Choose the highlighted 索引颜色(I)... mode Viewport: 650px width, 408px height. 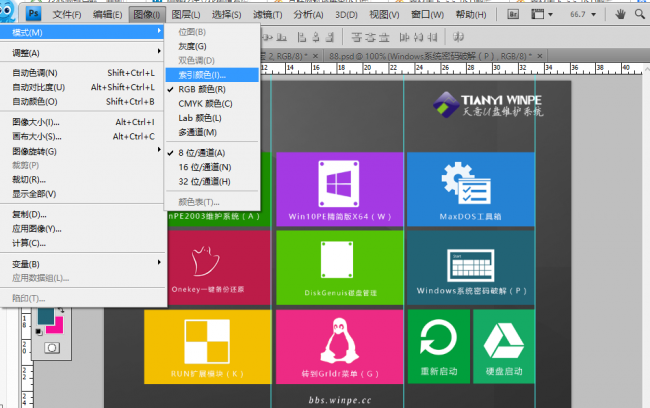212,75
